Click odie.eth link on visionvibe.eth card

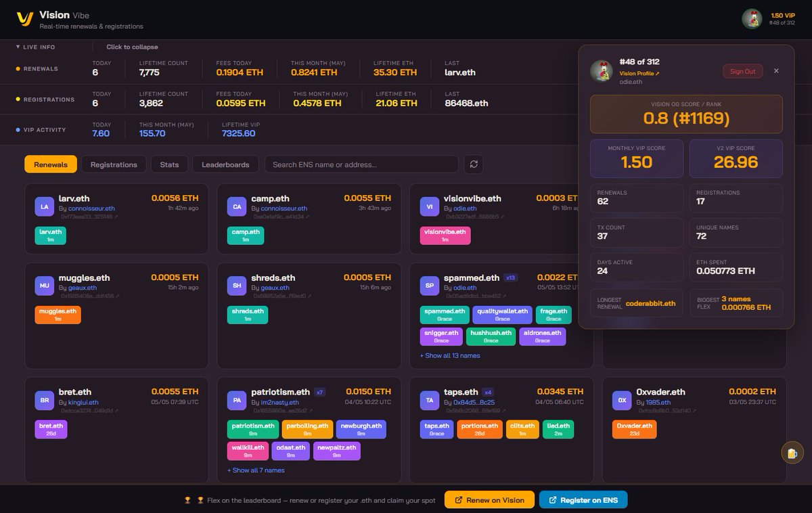click(x=465, y=208)
